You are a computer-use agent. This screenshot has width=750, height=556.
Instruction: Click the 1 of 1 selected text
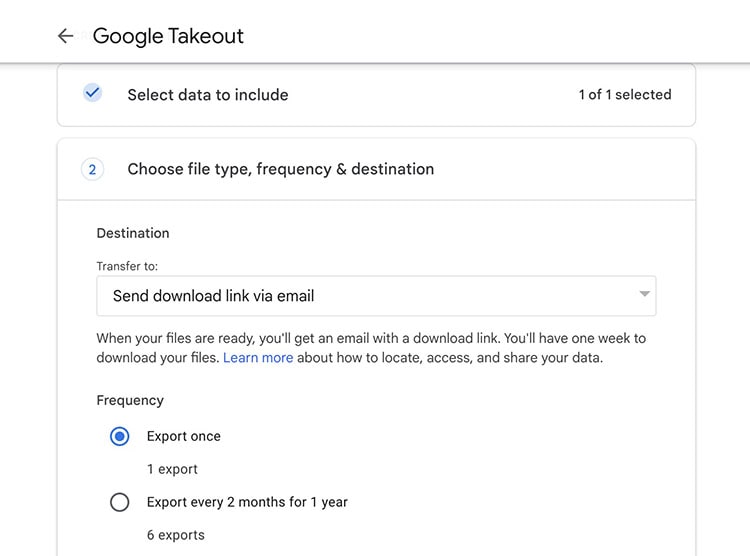(625, 95)
